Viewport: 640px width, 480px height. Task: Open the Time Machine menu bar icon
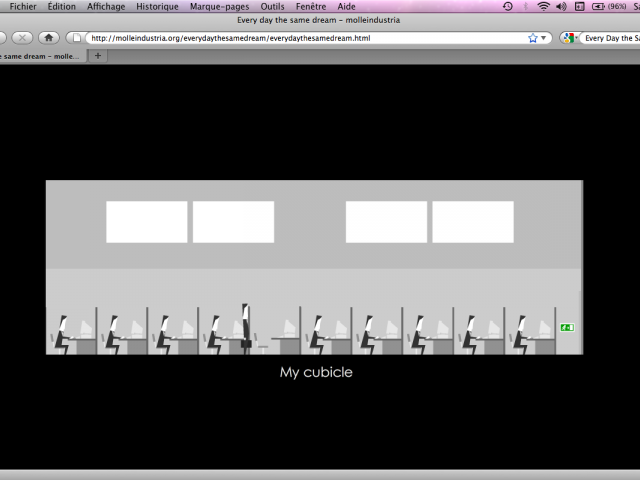(x=508, y=6)
